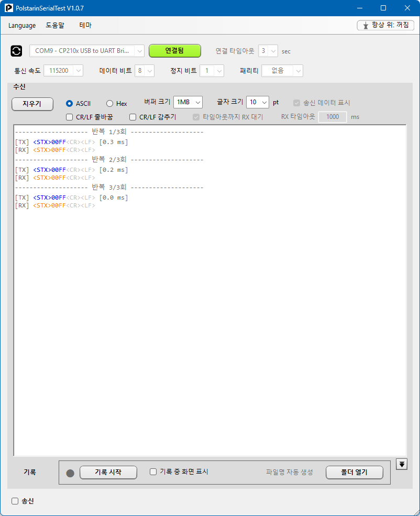This screenshot has width=420, height=516.
Task: Open the parity 없음 dropdown
Action: pos(282,71)
